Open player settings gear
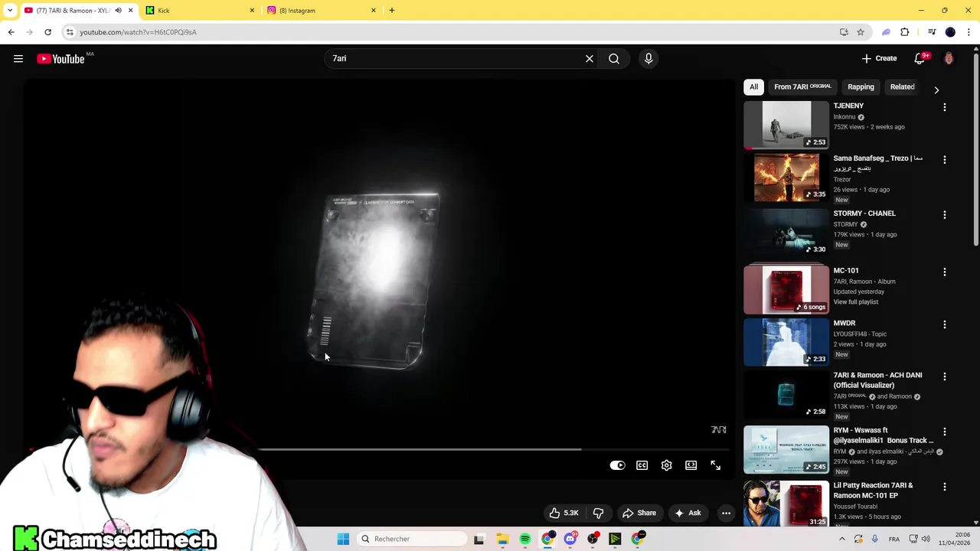Image resolution: width=980 pixels, height=551 pixels. click(x=667, y=465)
